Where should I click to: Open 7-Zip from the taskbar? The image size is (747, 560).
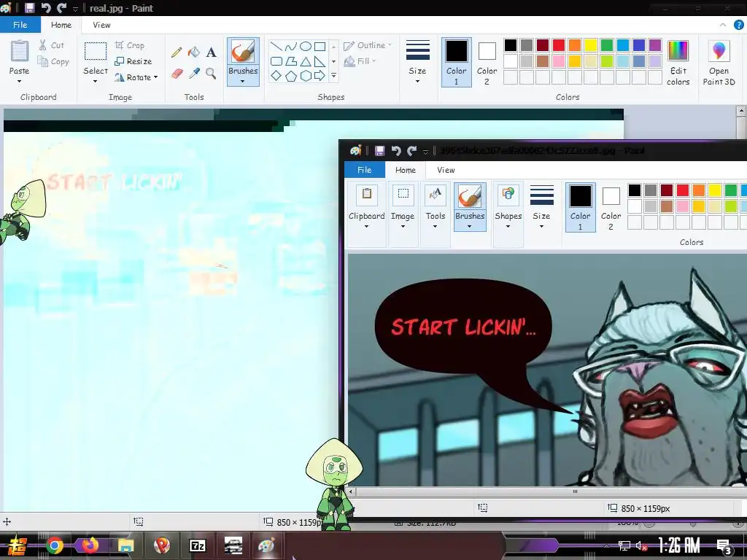[x=197, y=545]
